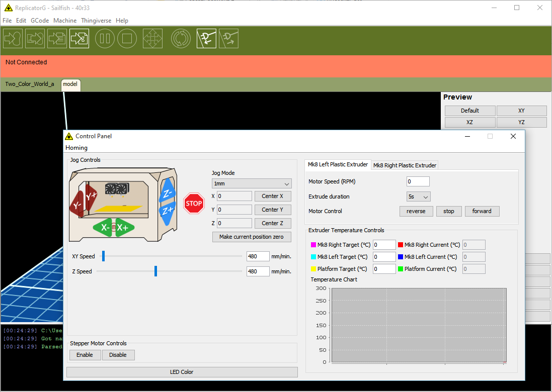Disable the stepper motors
552x392 pixels.
[x=118, y=355]
